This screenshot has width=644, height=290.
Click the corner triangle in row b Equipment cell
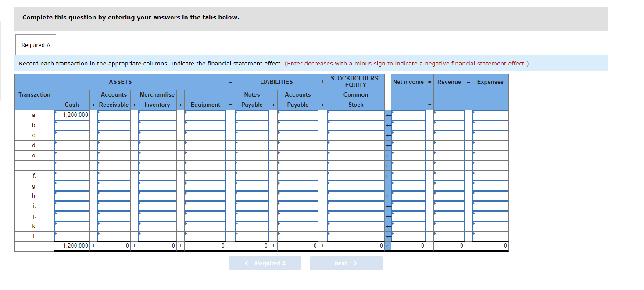[x=186, y=123]
